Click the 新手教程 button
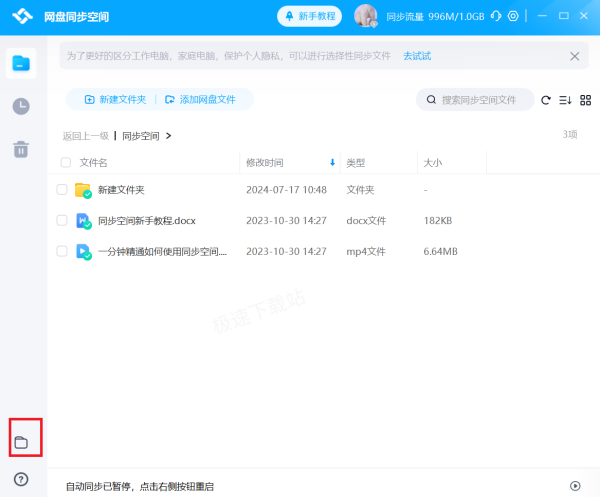This screenshot has height=497, width=600. tap(309, 16)
